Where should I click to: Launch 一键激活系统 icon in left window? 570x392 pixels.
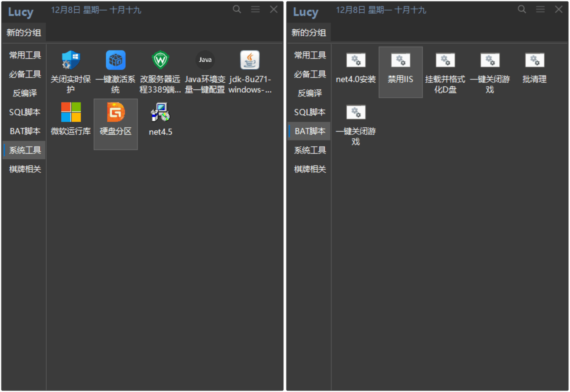click(x=116, y=60)
